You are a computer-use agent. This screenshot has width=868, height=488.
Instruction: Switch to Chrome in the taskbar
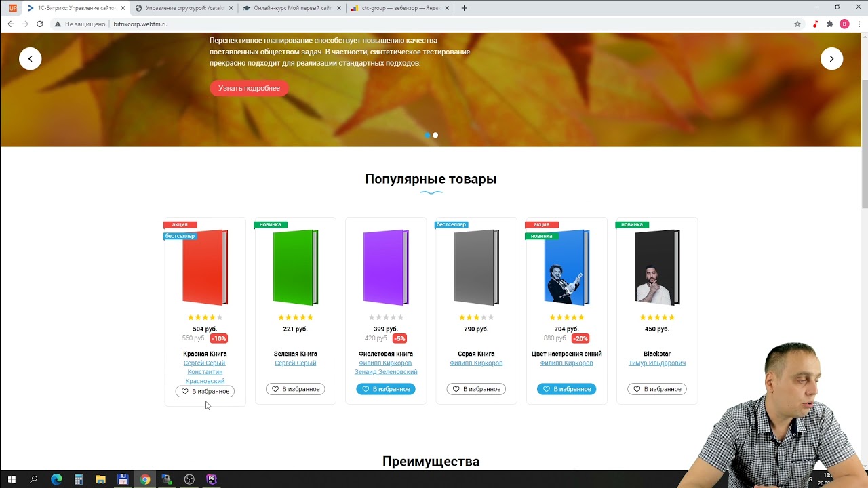(x=145, y=479)
